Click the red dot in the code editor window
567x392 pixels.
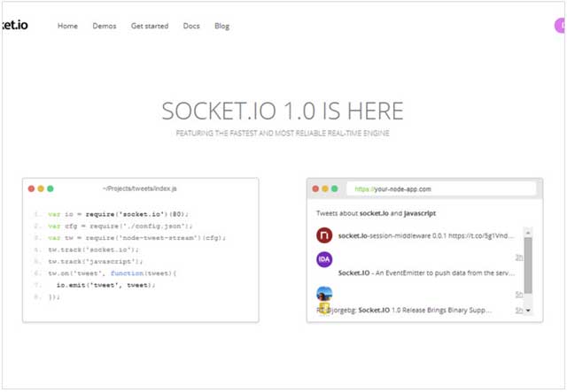click(x=32, y=188)
